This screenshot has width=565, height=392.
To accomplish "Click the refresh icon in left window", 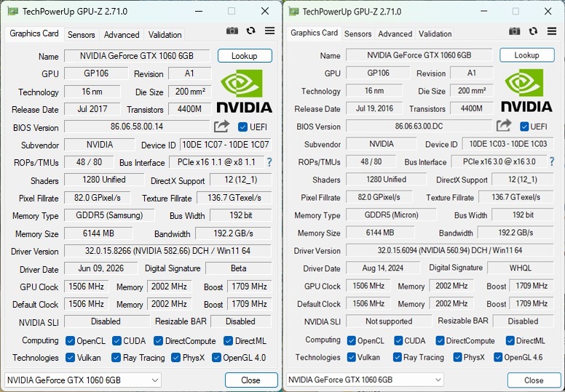I will point(250,31).
